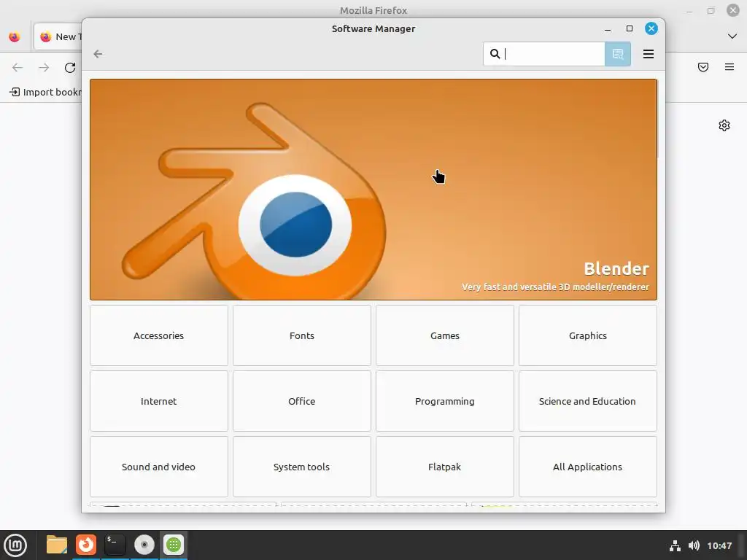Expand Firefox list all tabs chevron
Viewport: 747px width, 560px height.
[x=732, y=36]
